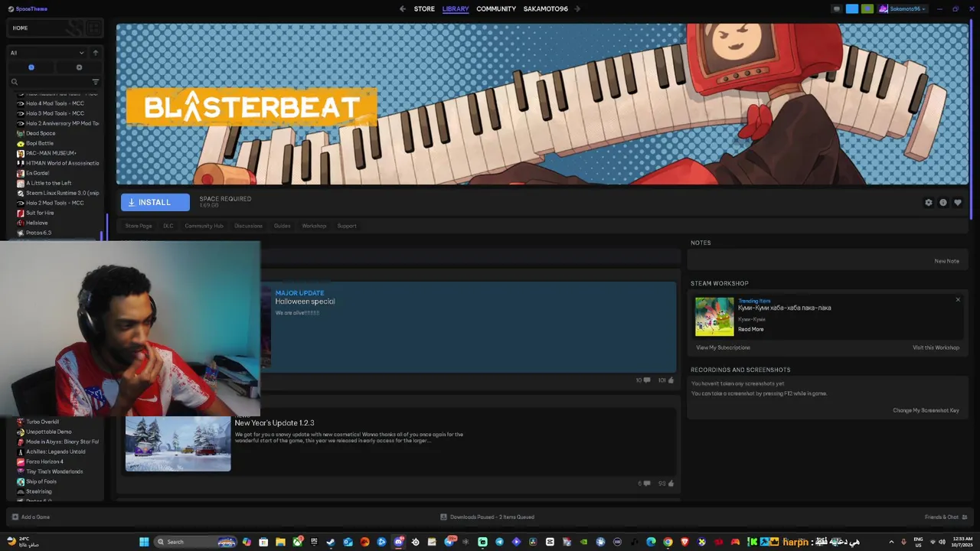Open Google Chrome from the taskbar
The width and height of the screenshot is (980, 551).
pyautogui.click(x=668, y=542)
